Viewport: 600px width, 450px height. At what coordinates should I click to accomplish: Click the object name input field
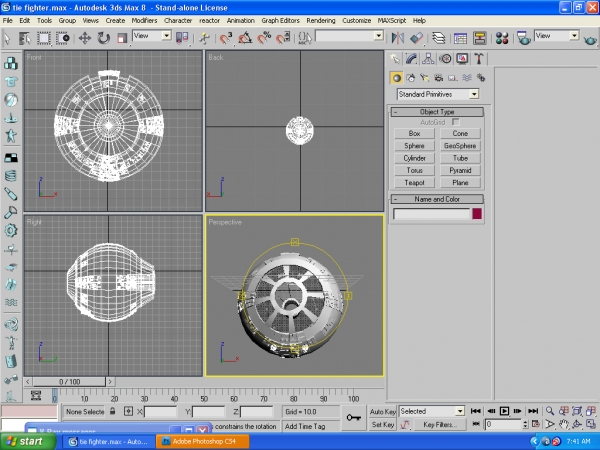point(431,214)
